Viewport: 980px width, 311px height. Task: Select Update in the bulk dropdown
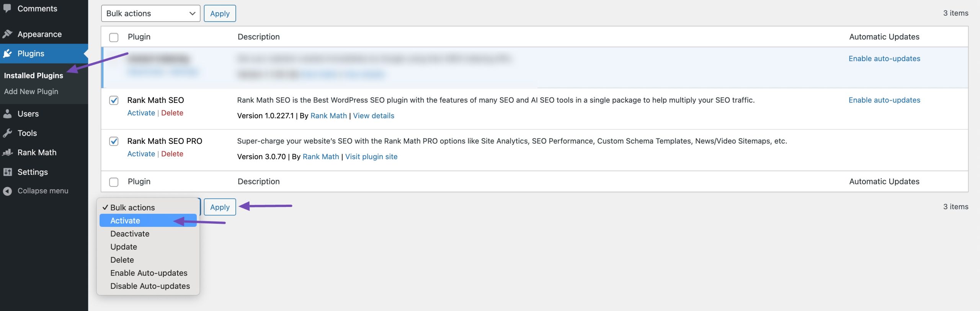coord(148,247)
